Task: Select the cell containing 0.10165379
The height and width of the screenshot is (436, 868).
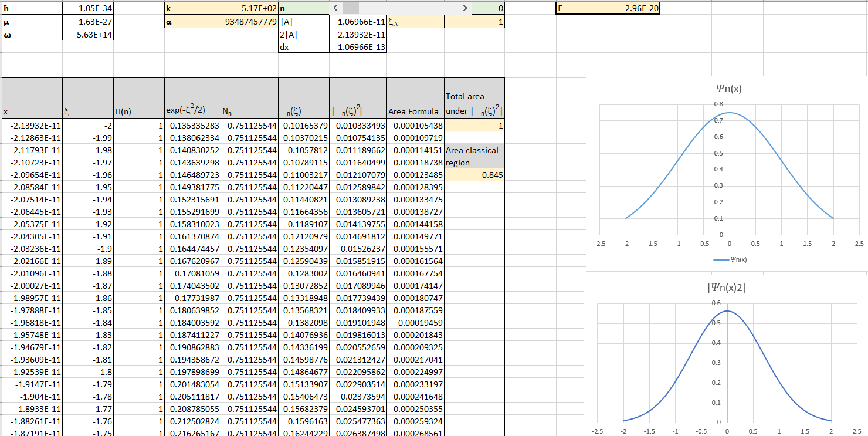Action: [x=304, y=126]
